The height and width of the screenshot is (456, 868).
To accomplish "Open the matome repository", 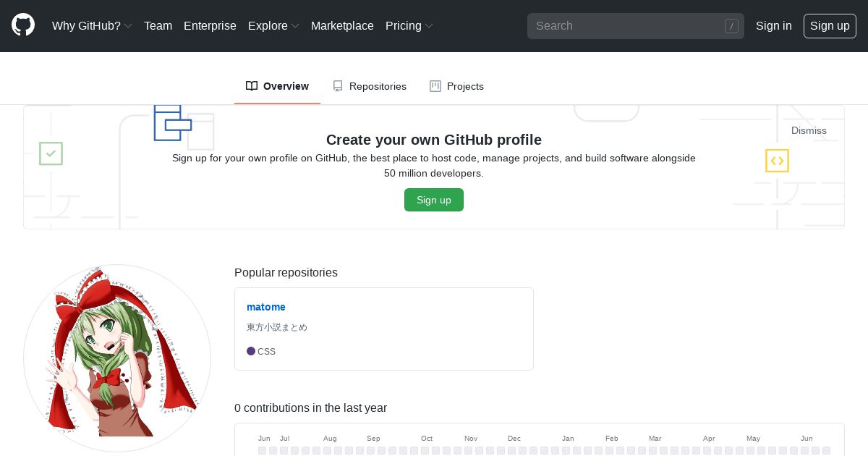I will point(266,307).
